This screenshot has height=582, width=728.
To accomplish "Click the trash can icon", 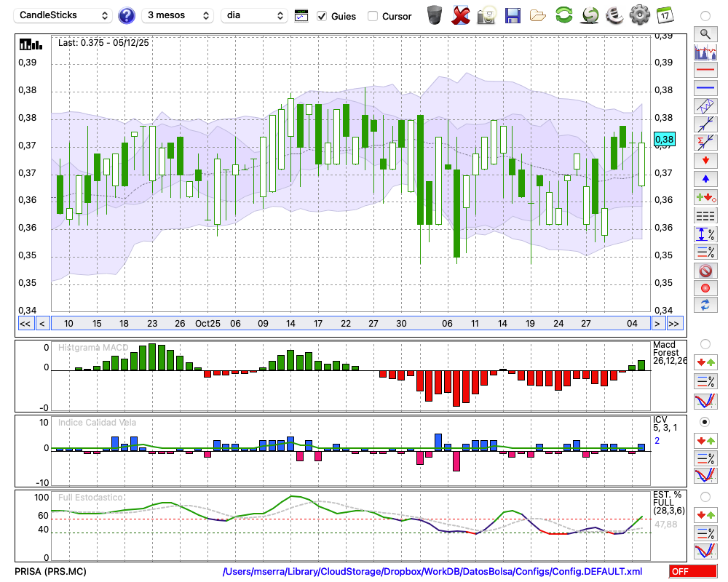I will click(435, 15).
